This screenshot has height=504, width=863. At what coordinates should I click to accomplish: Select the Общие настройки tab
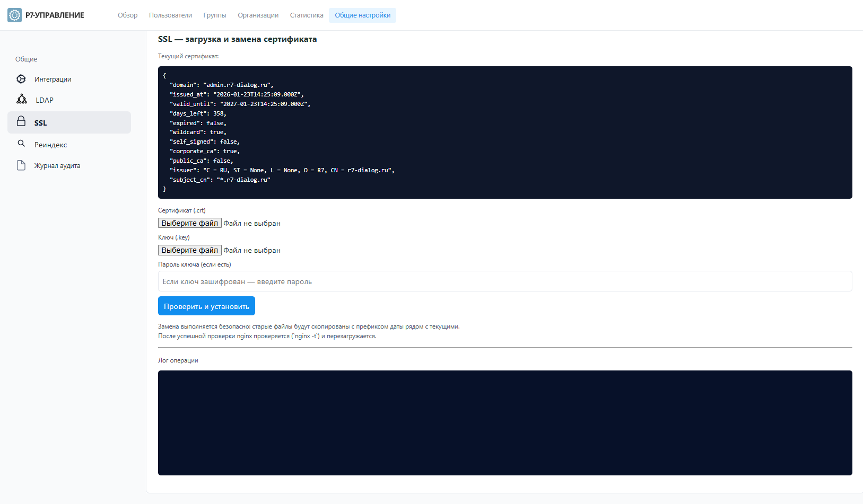click(362, 15)
